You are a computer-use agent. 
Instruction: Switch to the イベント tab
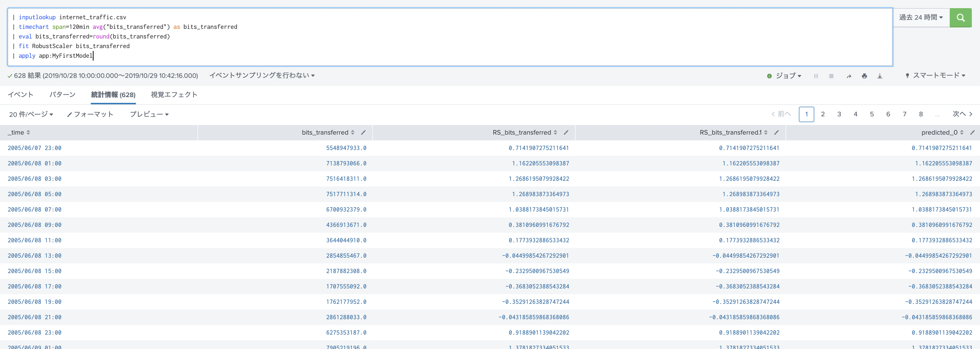tap(21, 95)
